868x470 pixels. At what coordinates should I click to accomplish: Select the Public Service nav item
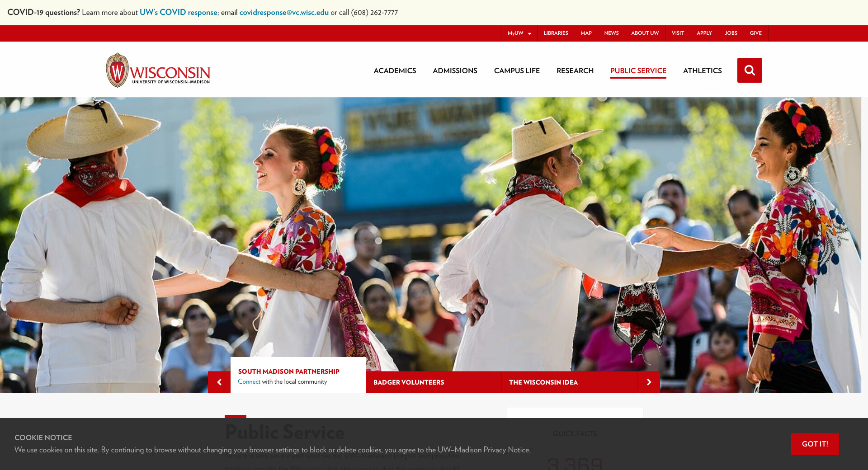tap(638, 70)
